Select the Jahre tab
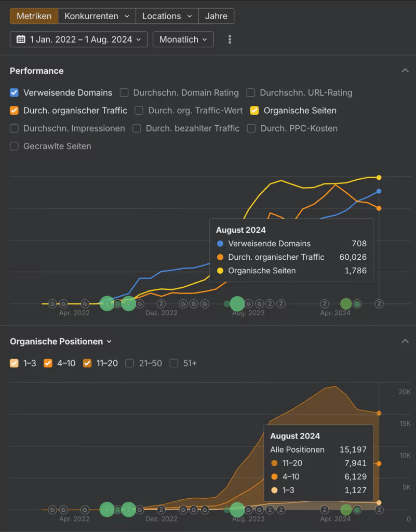This screenshot has height=532, width=416. coord(216,16)
